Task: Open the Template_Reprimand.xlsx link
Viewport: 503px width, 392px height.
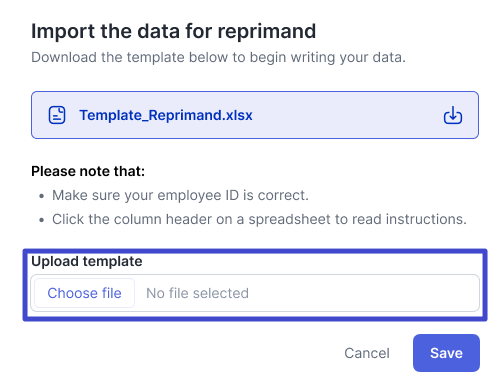Action: (166, 115)
